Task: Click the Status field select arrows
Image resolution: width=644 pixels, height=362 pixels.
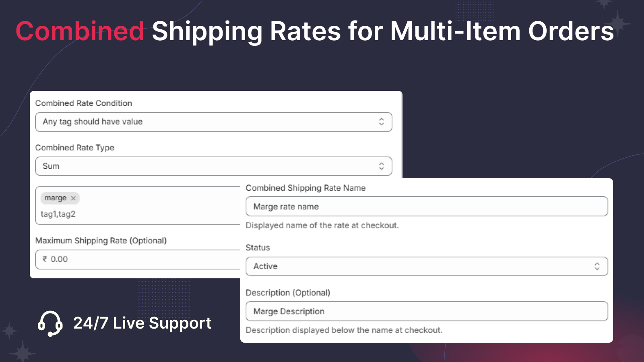Action: point(597,266)
